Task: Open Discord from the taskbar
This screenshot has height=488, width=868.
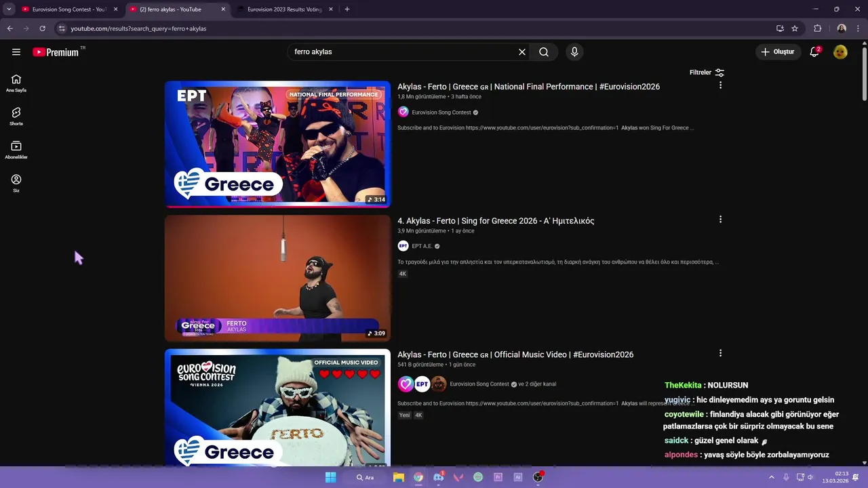Action: coord(439,477)
